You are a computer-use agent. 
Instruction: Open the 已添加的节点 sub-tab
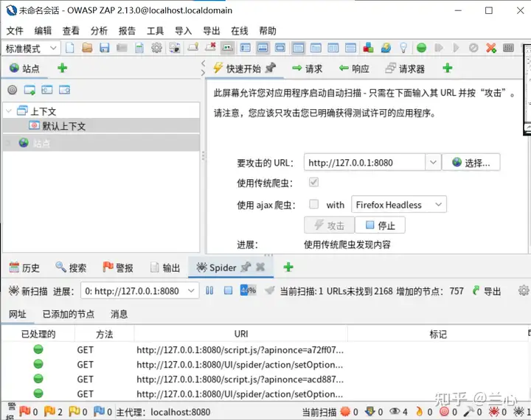pos(69,314)
